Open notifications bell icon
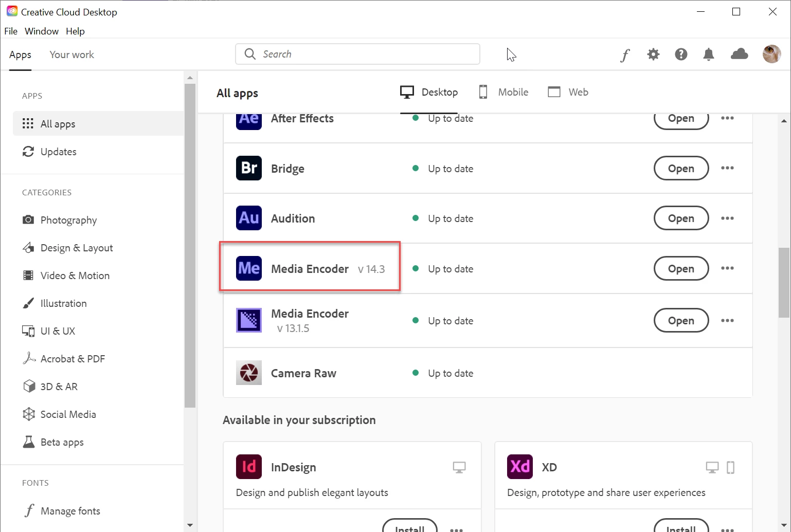This screenshot has width=791, height=532. (x=709, y=54)
